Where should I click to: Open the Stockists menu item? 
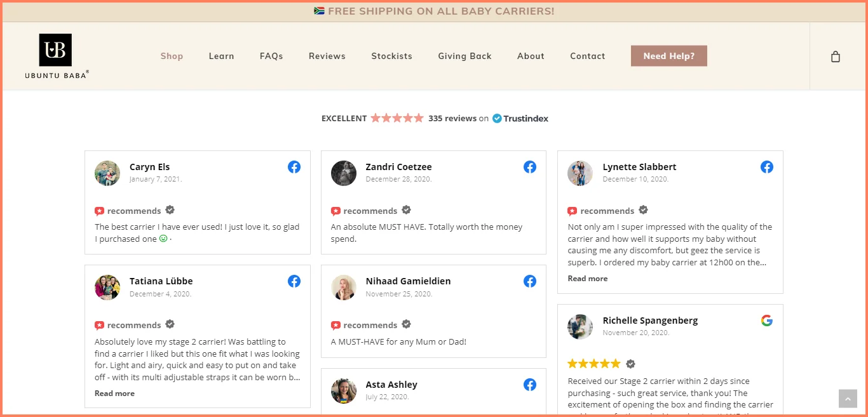click(x=391, y=56)
